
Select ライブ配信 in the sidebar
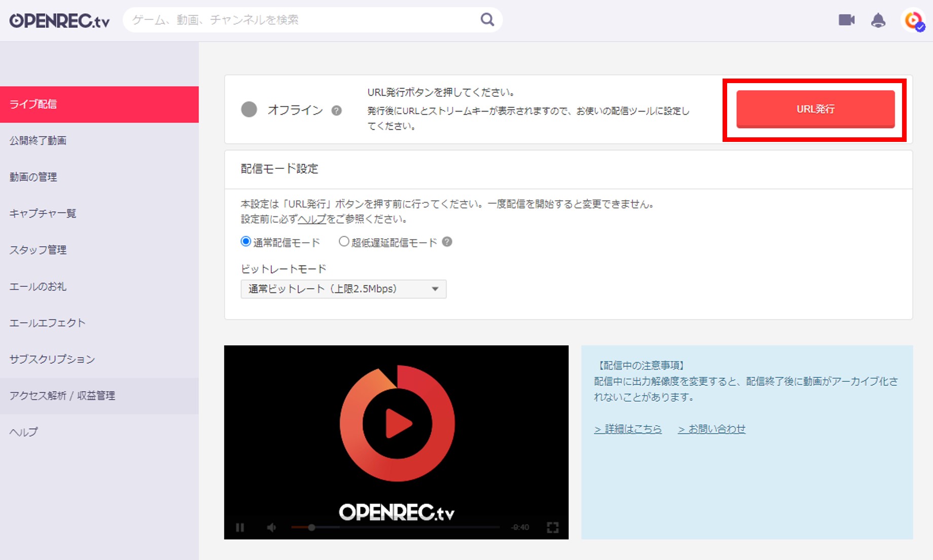[x=99, y=104]
